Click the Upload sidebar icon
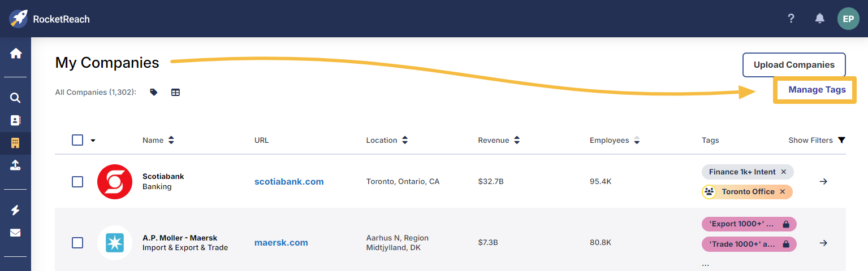Viewport: 868px width, 271px height. pos(16,165)
